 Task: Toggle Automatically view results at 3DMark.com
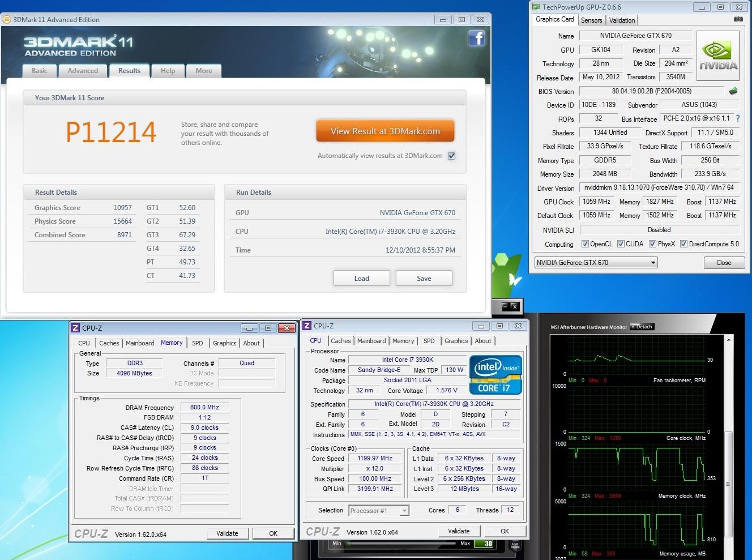452,156
